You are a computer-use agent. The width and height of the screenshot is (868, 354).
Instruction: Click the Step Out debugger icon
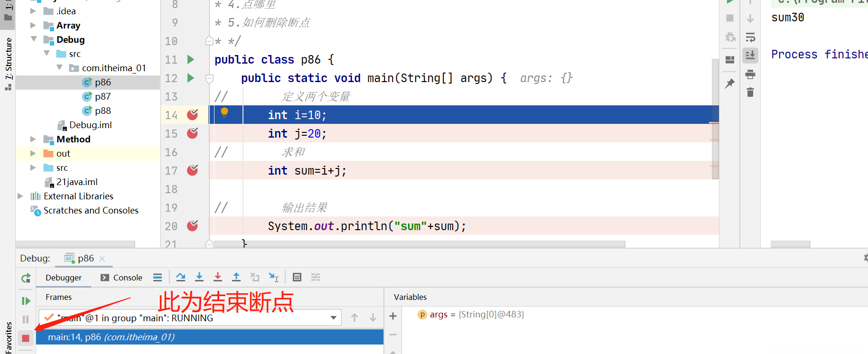(x=236, y=277)
